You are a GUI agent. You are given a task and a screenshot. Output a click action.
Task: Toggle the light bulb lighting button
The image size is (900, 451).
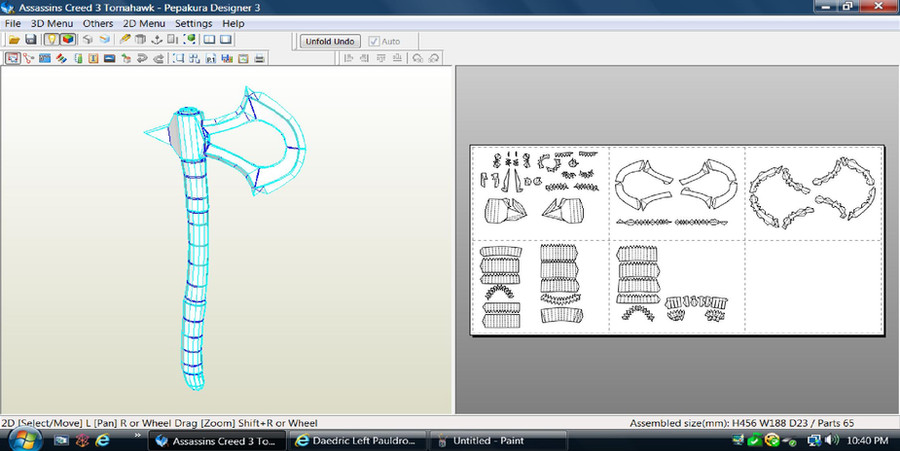click(52, 40)
